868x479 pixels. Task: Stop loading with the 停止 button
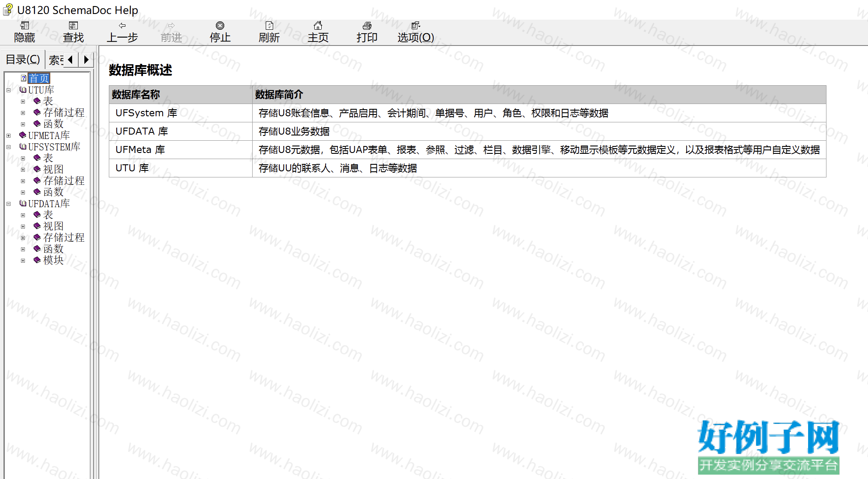[220, 32]
